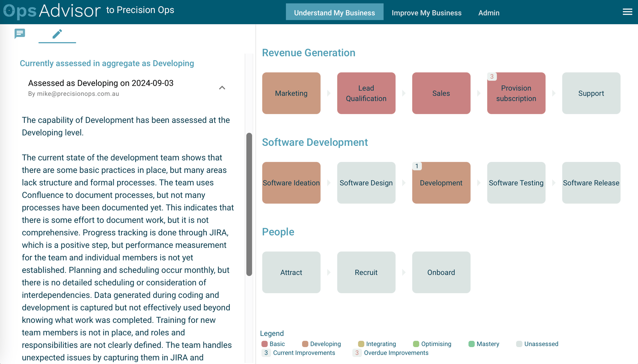This screenshot has width=638, height=364.
Task: Click the 'to Precision Ops' title text
Action: tap(140, 10)
